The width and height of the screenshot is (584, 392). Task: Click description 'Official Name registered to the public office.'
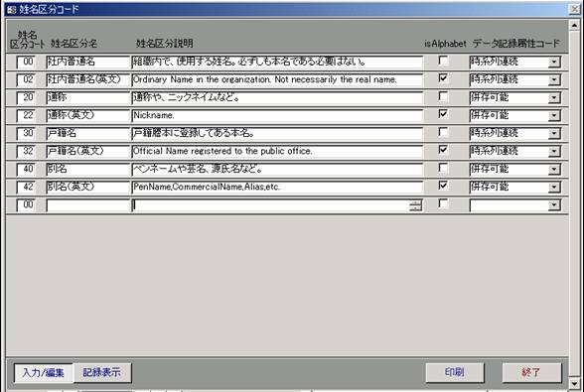pyautogui.click(x=277, y=151)
